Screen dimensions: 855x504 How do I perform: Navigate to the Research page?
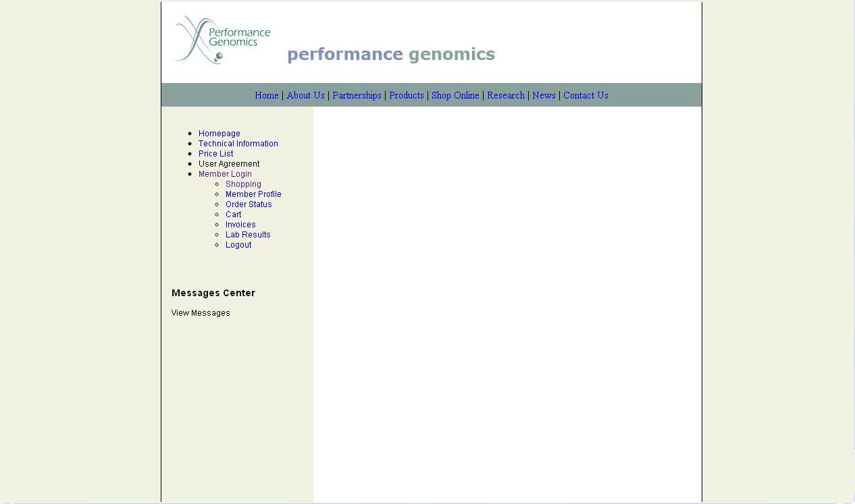pos(505,96)
